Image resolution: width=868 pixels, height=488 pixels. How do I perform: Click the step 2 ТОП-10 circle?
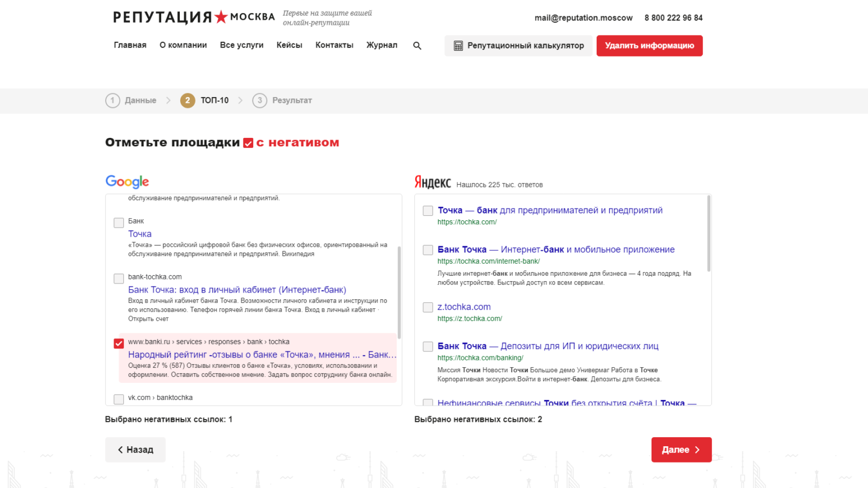click(188, 101)
